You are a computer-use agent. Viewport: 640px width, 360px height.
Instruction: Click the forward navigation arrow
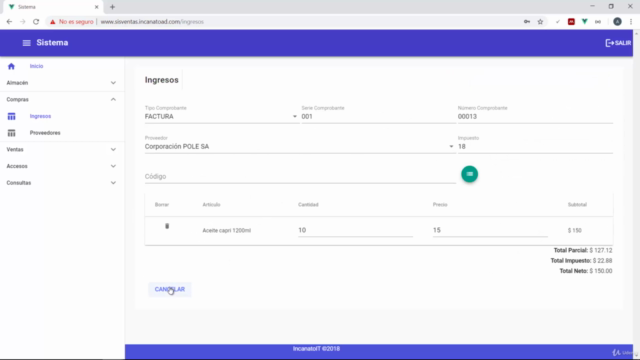tap(22, 22)
